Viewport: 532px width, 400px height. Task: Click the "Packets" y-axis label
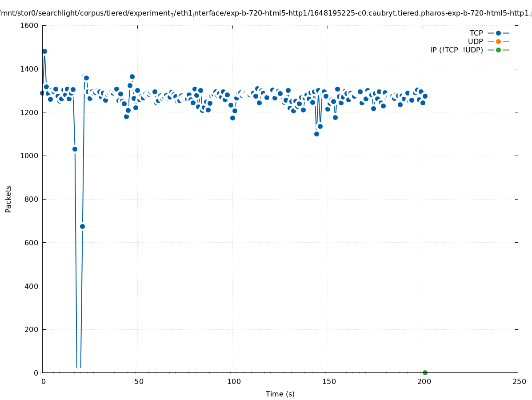coord(8,199)
